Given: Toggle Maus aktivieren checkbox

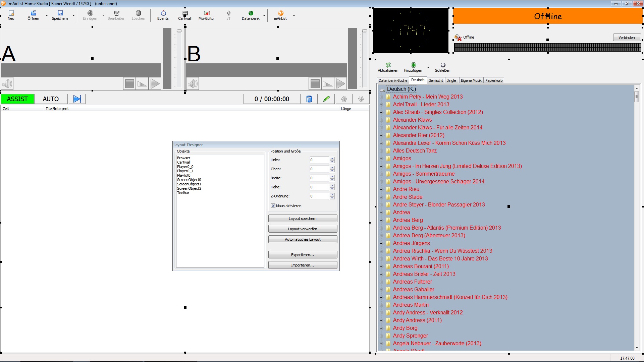Looking at the screenshot, I should pos(273,206).
